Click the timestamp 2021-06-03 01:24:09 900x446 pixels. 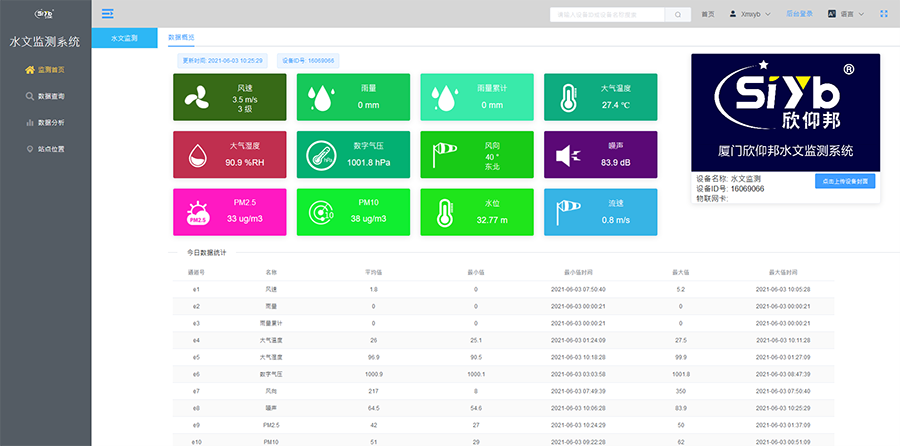578,340
